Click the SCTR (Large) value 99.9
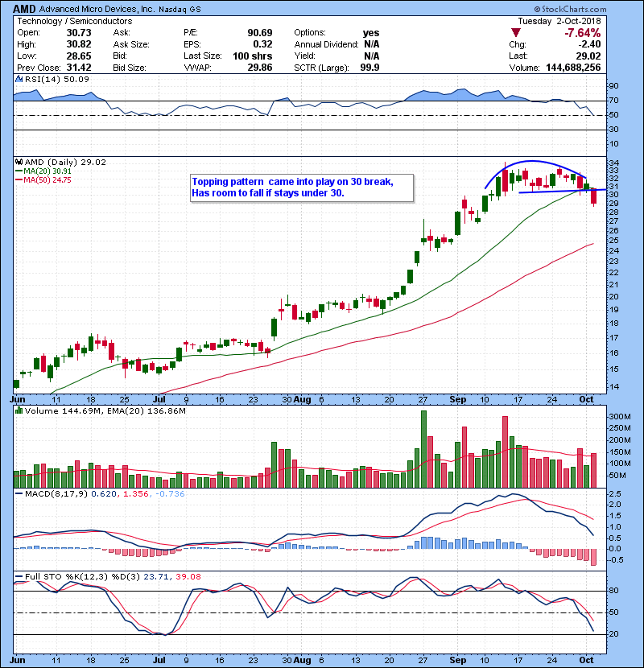 tap(369, 68)
